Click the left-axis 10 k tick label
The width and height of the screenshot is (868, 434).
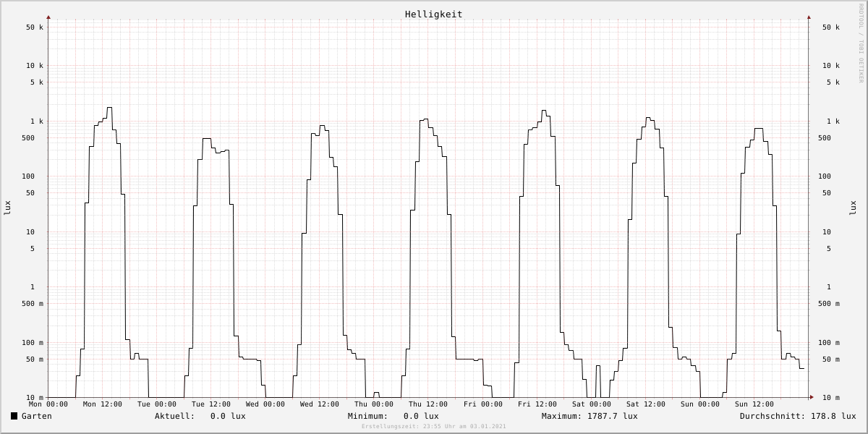35,66
